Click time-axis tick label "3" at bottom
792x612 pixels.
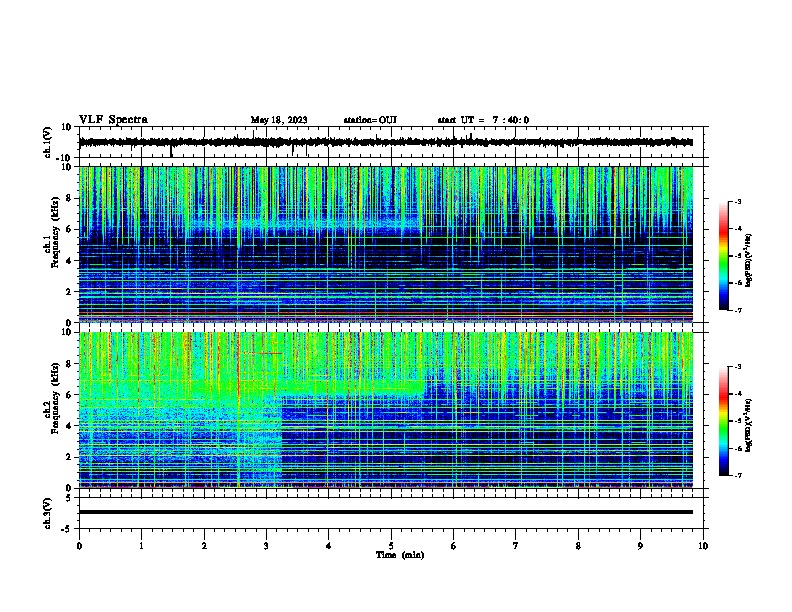(x=266, y=546)
